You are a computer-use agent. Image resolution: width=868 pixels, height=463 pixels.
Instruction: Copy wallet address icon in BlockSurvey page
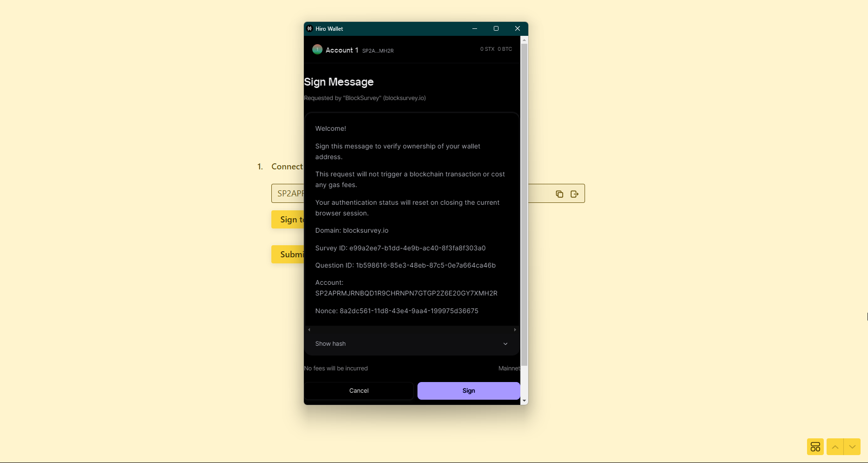pyautogui.click(x=559, y=194)
